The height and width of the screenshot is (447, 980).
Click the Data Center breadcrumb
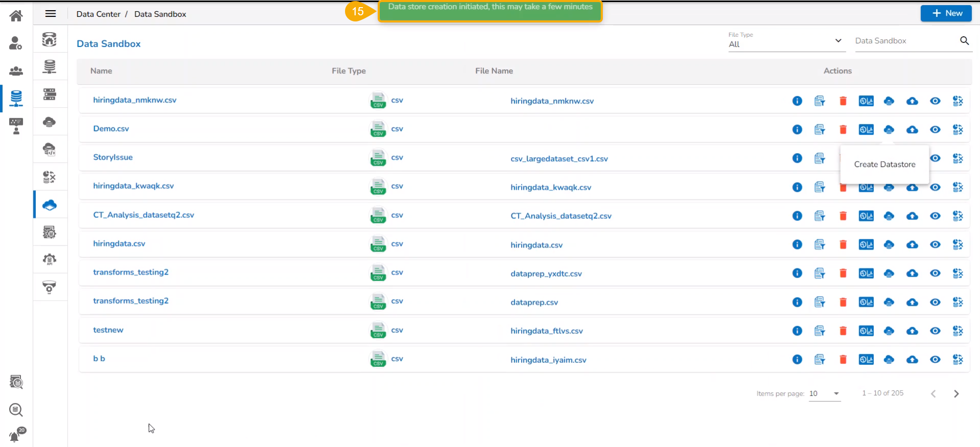coord(99,14)
